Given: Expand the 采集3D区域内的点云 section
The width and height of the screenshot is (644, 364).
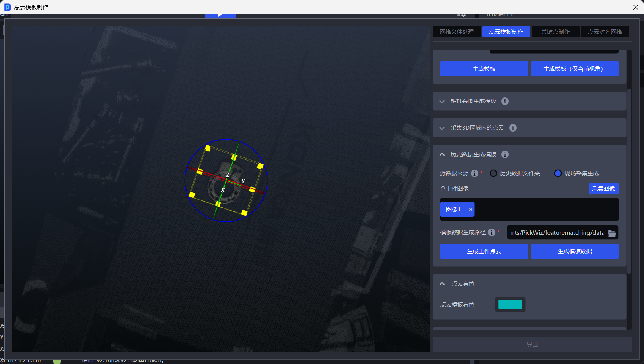Looking at the screenshot, I should pyautogui.click(x=442, y=128).
